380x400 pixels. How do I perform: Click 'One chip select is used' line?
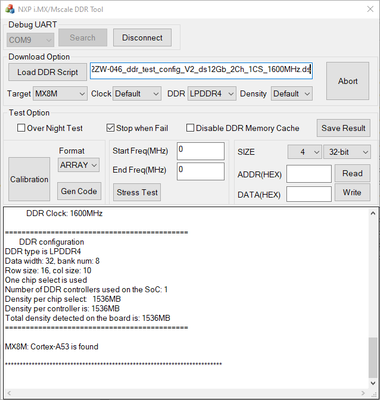(x=46, y=280)
